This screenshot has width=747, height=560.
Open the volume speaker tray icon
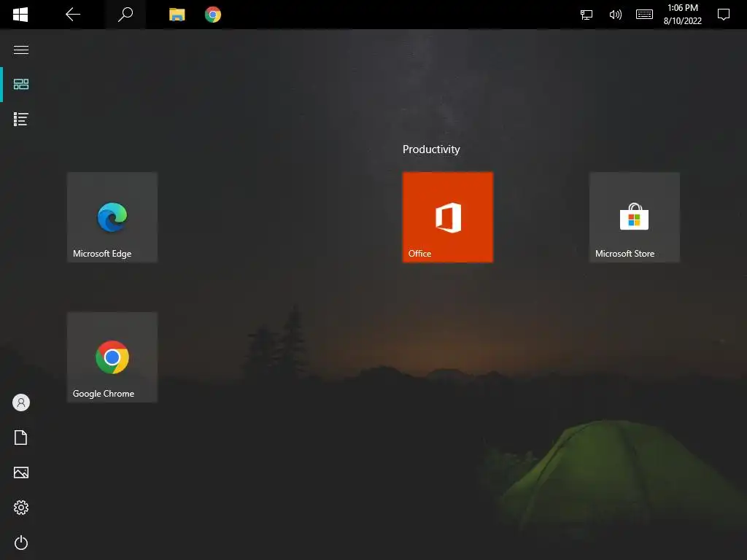click(615, 15)
